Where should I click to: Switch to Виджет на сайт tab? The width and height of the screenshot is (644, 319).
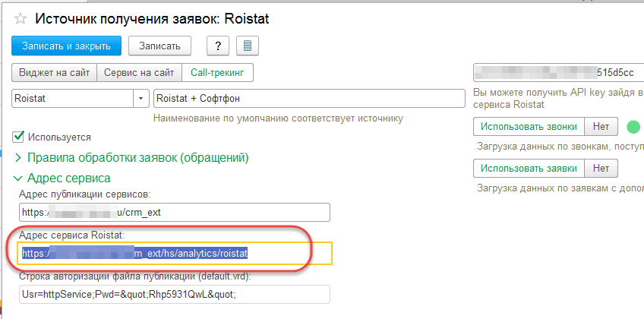[x=54, y=73]
